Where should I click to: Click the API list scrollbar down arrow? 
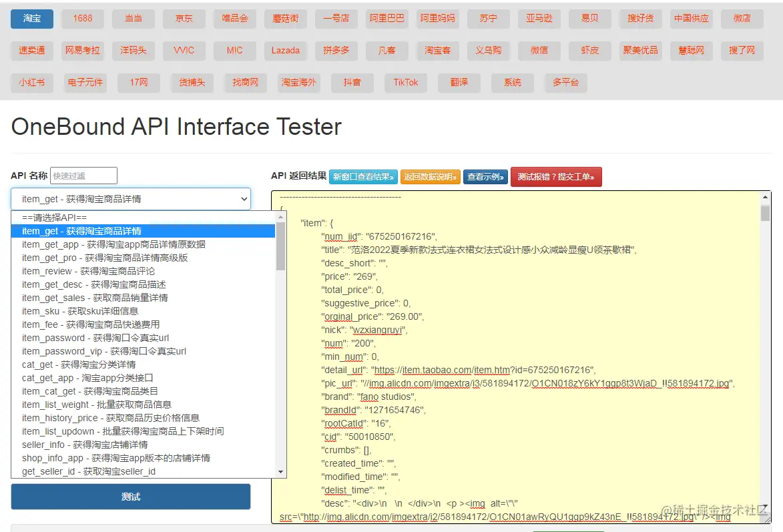(x=280, y=472)
